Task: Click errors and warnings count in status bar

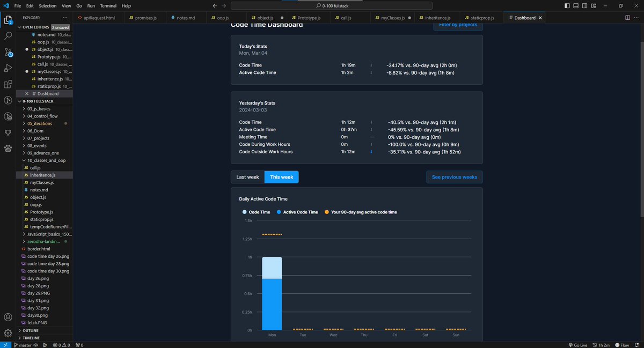Action: click(x=61, y=345)
